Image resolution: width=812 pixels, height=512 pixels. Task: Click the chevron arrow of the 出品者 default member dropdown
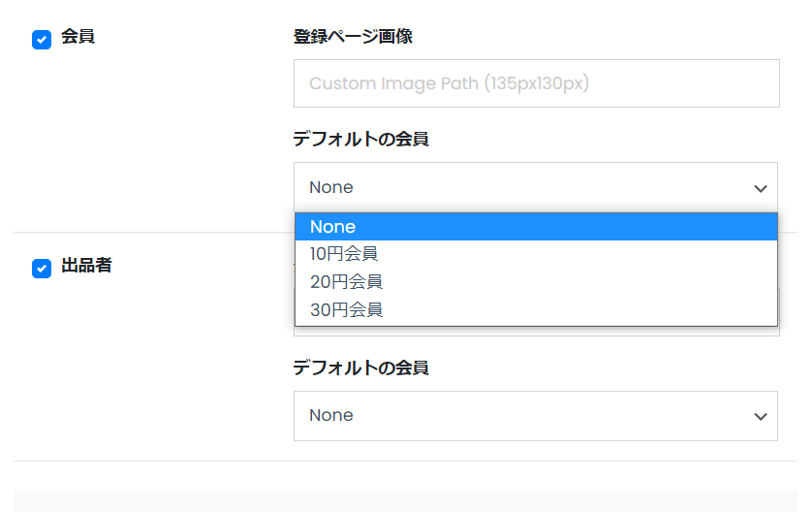761,417
